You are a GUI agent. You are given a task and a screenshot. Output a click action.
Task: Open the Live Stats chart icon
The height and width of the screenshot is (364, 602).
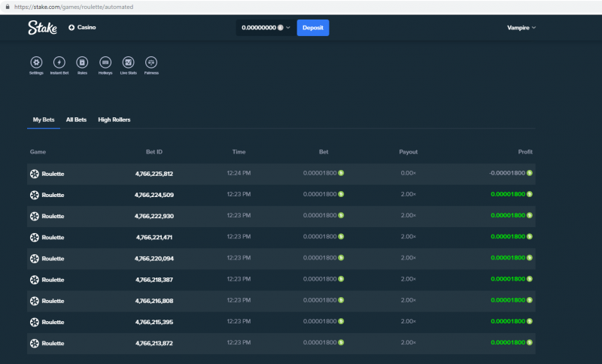point(128,62)
